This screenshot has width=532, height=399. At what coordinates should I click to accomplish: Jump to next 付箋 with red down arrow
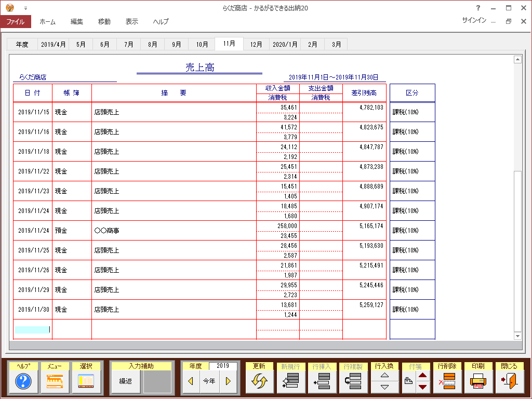[x=422, y=387]
